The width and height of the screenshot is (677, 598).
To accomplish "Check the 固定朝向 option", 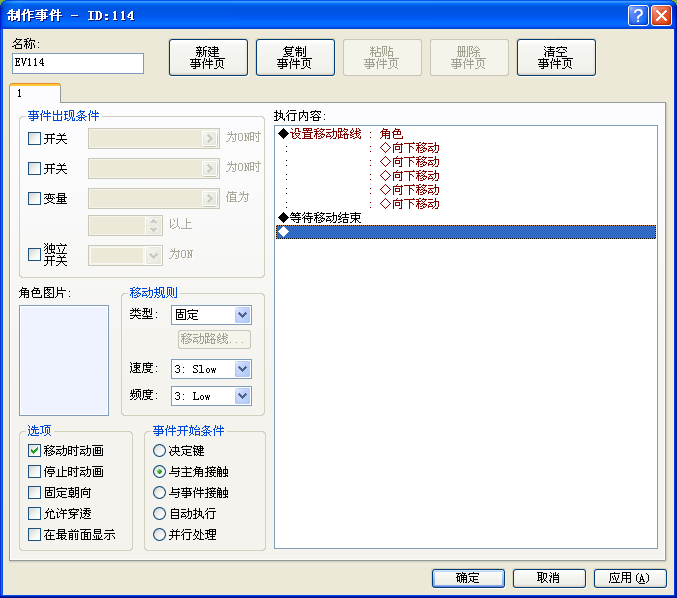I will [34, 493].
